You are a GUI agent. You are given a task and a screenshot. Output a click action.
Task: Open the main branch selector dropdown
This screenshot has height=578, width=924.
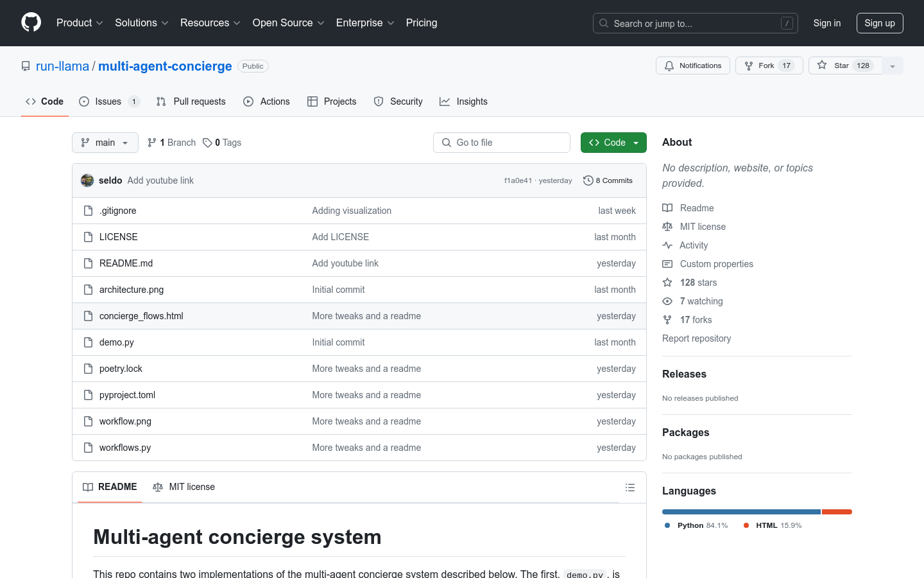click(105, 143)
